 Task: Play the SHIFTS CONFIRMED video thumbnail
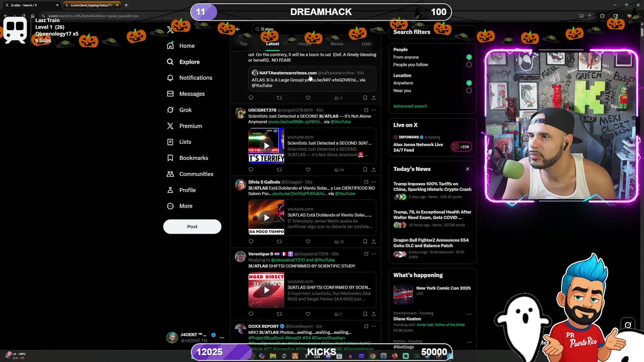tap(266, 290)
